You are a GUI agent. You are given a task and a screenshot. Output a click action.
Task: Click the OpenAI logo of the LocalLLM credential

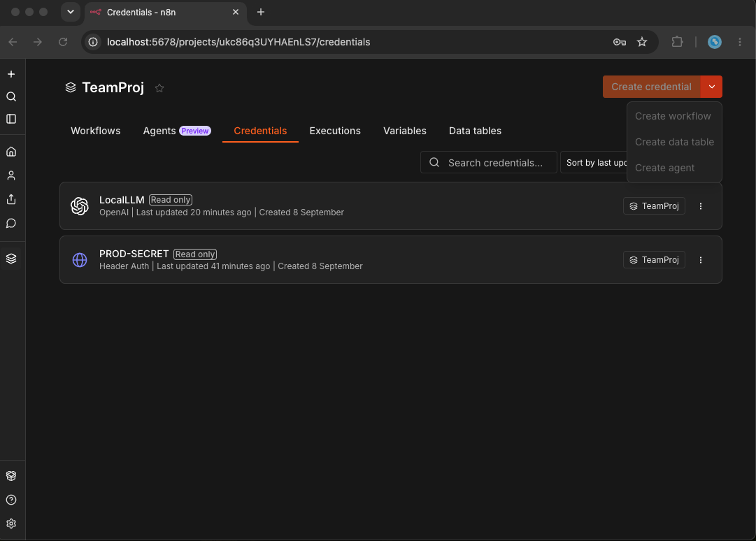click(80, 206)
